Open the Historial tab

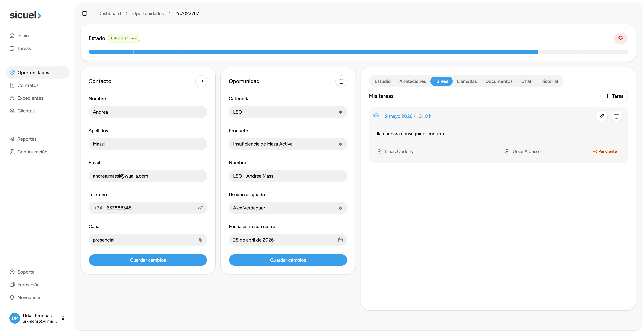pos(549,81)
